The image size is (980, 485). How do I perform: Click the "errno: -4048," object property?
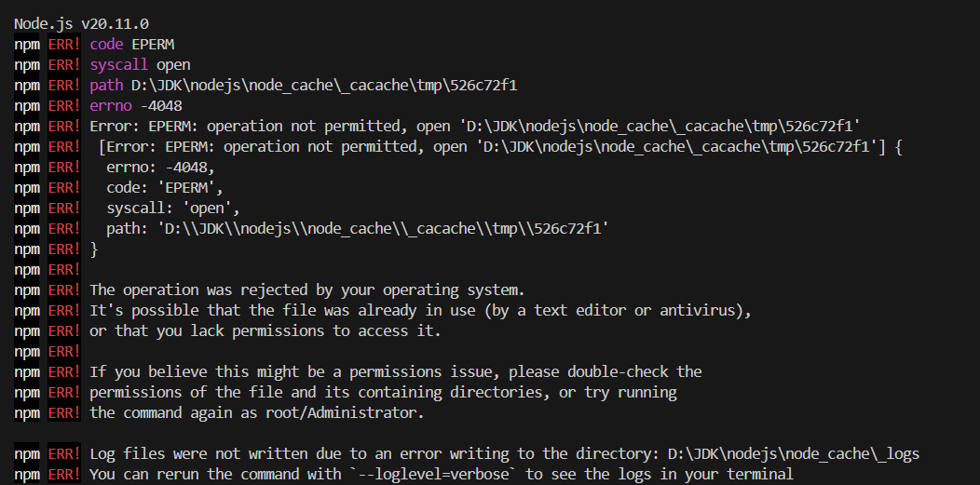click(160, 168)
